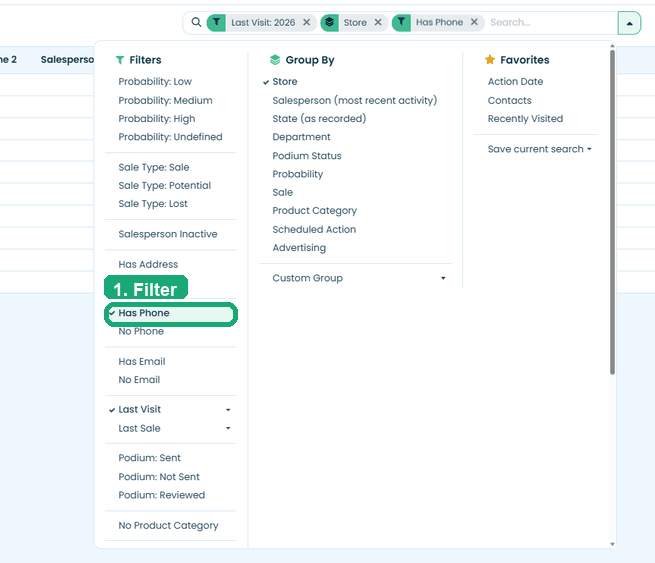This screenshot has width=655, height=563.
Task: Enable Sale Type: Potential filter
Action: point(165,185)
